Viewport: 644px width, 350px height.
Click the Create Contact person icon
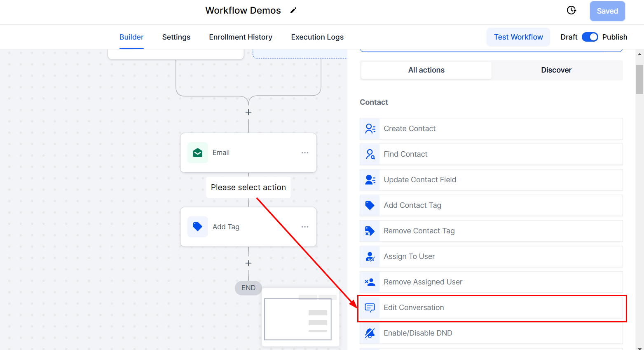(370, 129)
